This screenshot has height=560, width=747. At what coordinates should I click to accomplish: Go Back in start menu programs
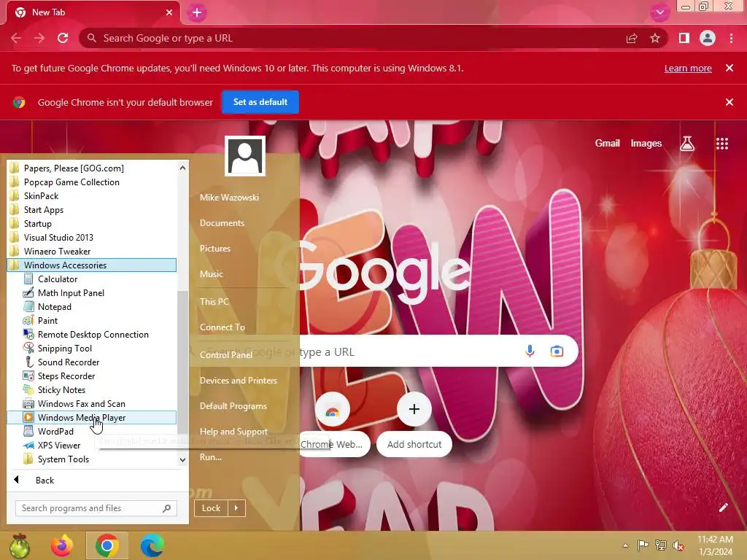click(x=44, y=481)
